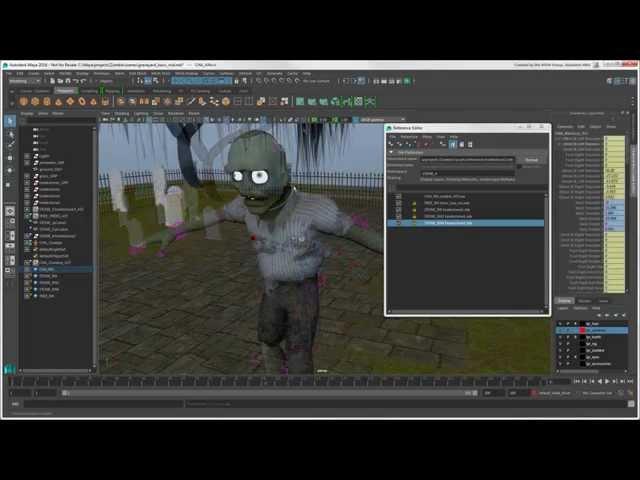The width and height of the screenshot is (640, 480).
Task: Create a polygon torus from the shelf
Action: point(82,102)
